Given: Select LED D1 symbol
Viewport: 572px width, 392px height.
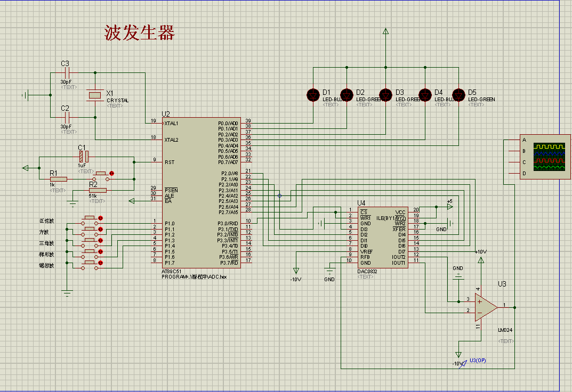Looking at the screenshot, I should (313, 95).
